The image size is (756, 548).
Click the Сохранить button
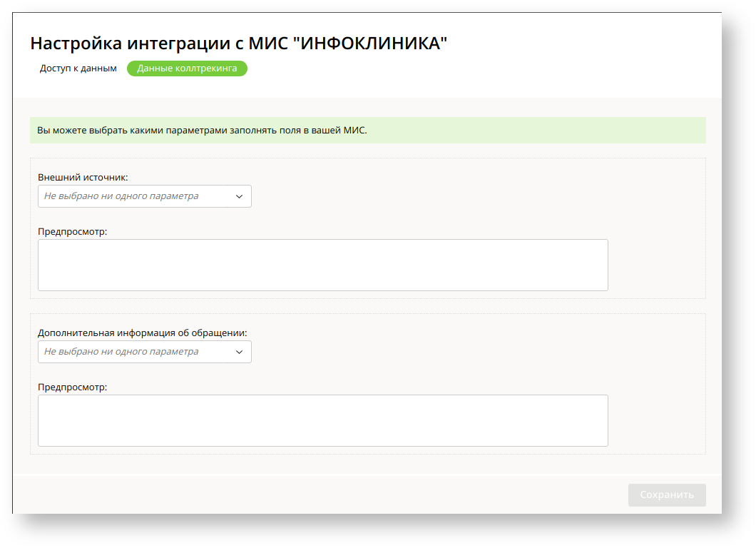click(667, 495)
